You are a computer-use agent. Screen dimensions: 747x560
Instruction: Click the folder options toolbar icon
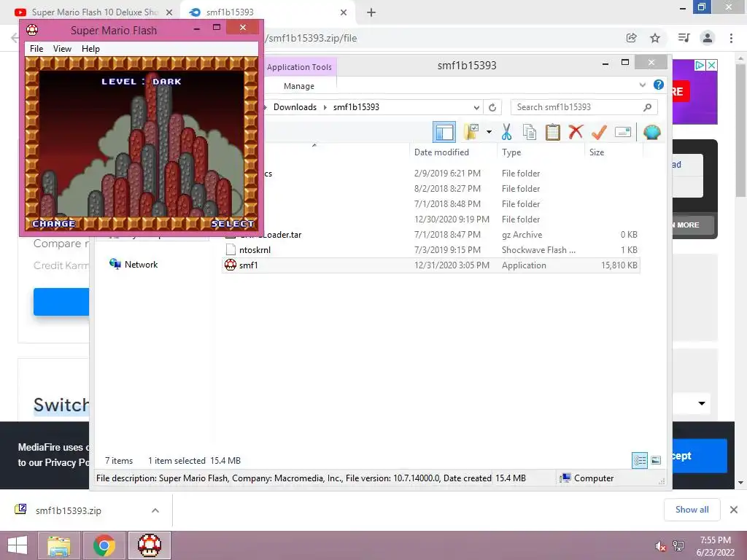click(x=471, y=132)
